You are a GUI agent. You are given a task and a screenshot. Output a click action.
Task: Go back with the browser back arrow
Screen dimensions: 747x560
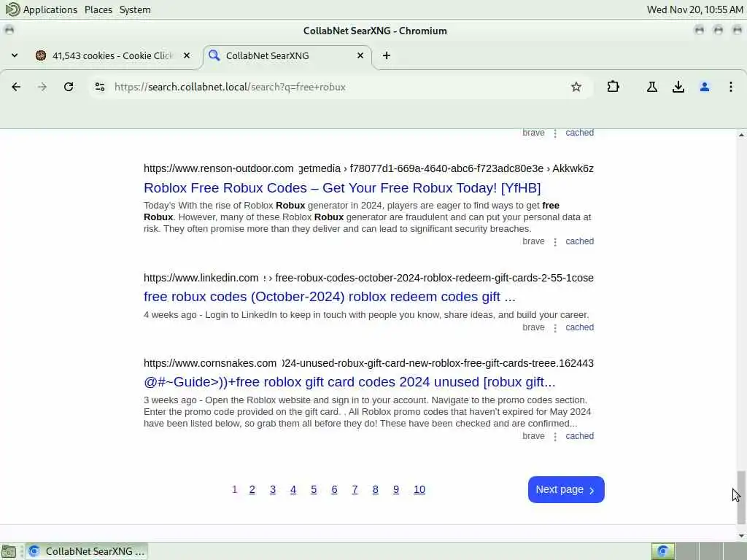[16, 87]
